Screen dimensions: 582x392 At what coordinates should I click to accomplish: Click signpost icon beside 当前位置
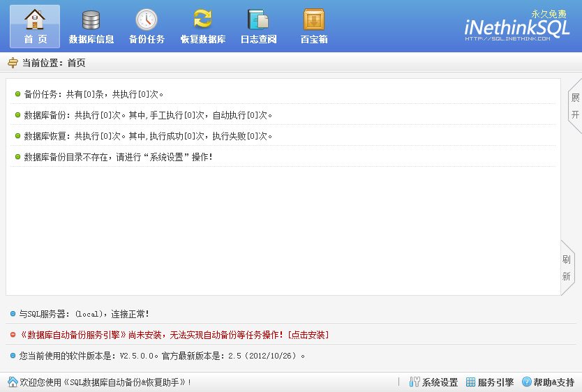(x=13, y=63)
